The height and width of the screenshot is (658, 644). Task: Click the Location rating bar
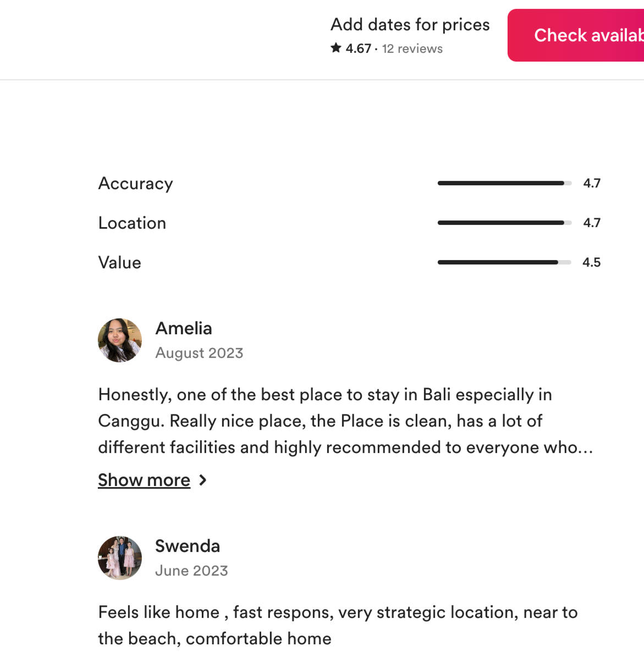(504, 223)
